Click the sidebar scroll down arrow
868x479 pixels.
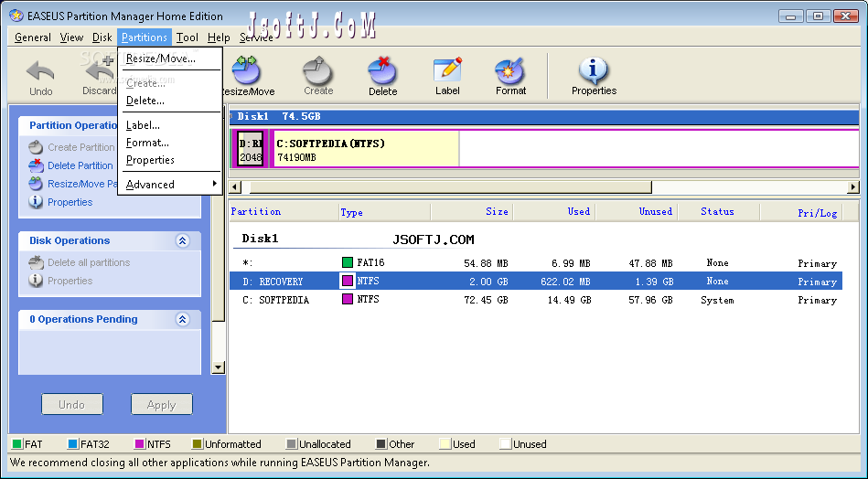pyautogui.click(x=218, y=367)
